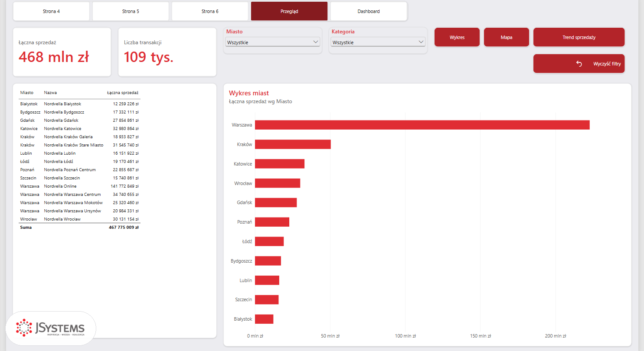
Task: Click the Nordvella Warszawa Ursynów row
Action: (x=79, y=211)
